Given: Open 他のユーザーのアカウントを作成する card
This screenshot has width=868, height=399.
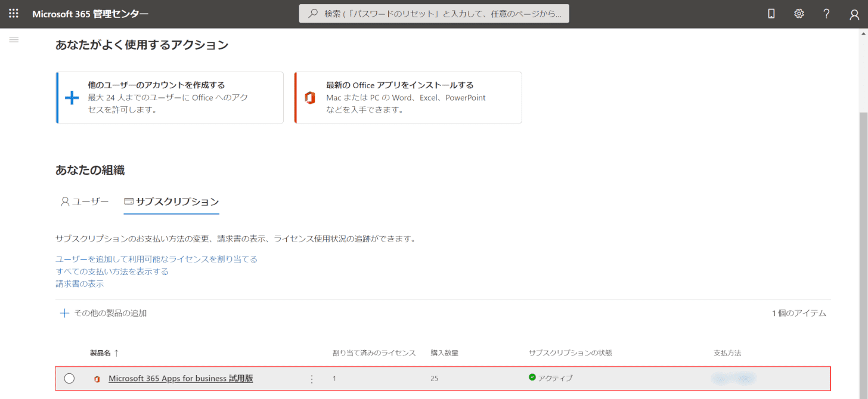Looking at the screenshot, I should [170, 98].
